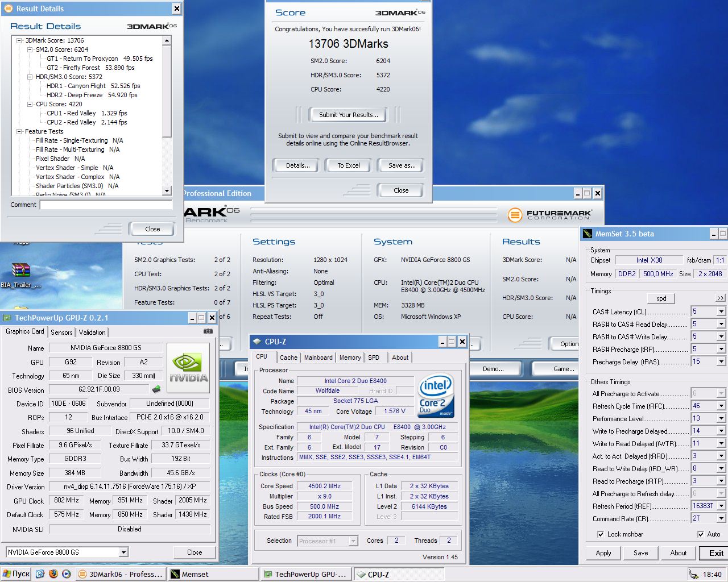This screenshot has height=582, width=728.
Task: Launch Internet Explorer from quick launch
Action: point(40,574)
